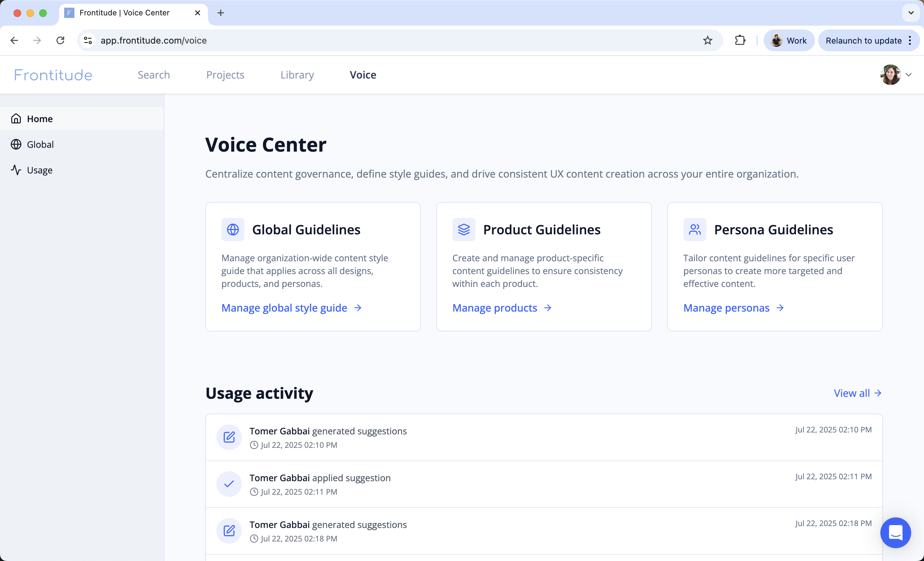Click the Usage activity heading
This screenshot has width=924, height=561.
tap(259, 393)
